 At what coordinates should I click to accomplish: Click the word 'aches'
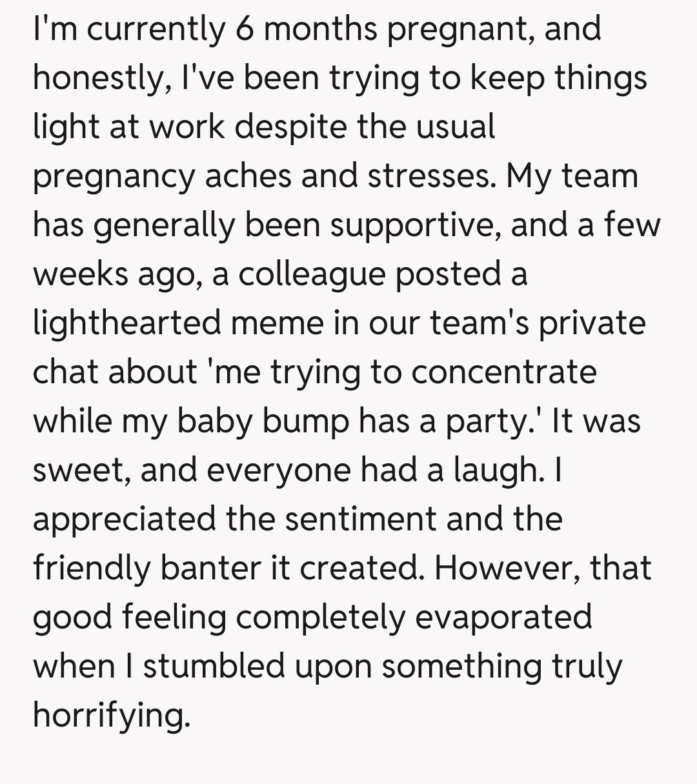tap(248, 177)
